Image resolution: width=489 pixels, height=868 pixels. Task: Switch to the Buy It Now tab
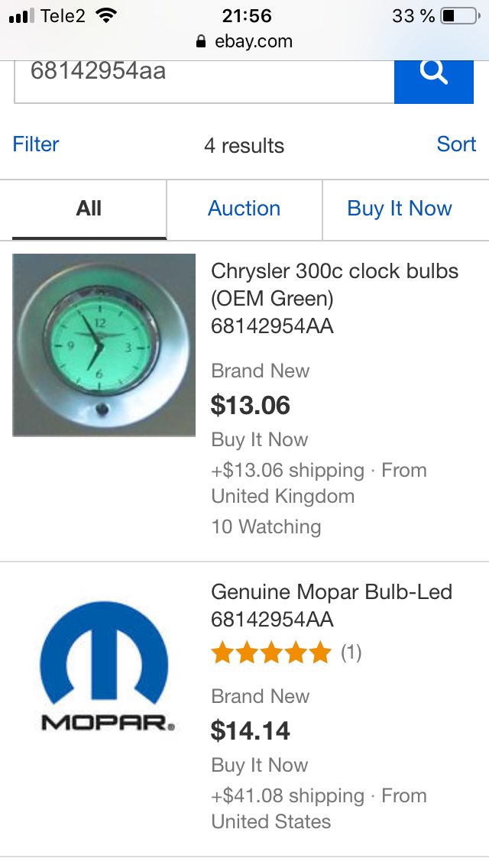pyautogui.click(x=400, y=209)
